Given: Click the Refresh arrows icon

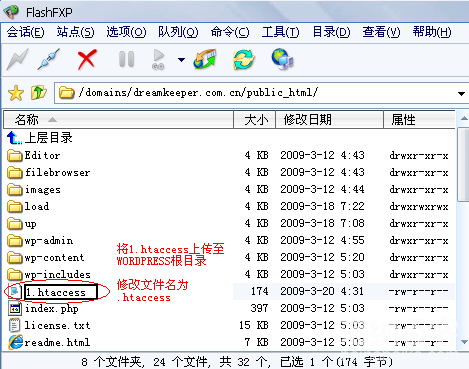Looking at the screenshot, I should coord(244,59).
